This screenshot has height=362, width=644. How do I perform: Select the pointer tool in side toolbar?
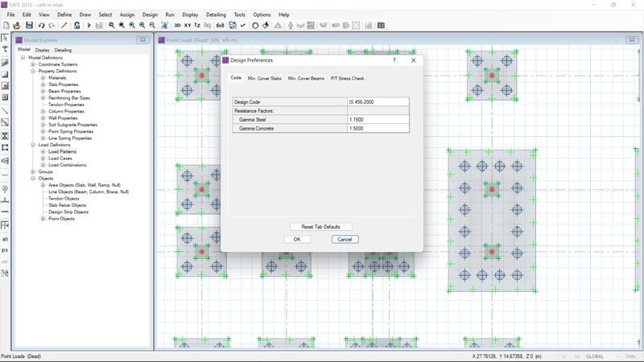(x=5, y=38)
